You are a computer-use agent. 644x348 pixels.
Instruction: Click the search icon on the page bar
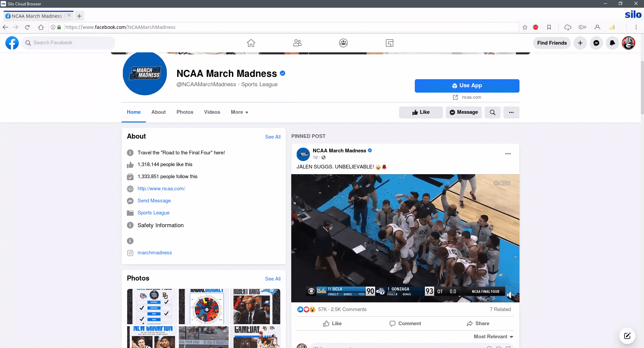[x=492, y=112]
